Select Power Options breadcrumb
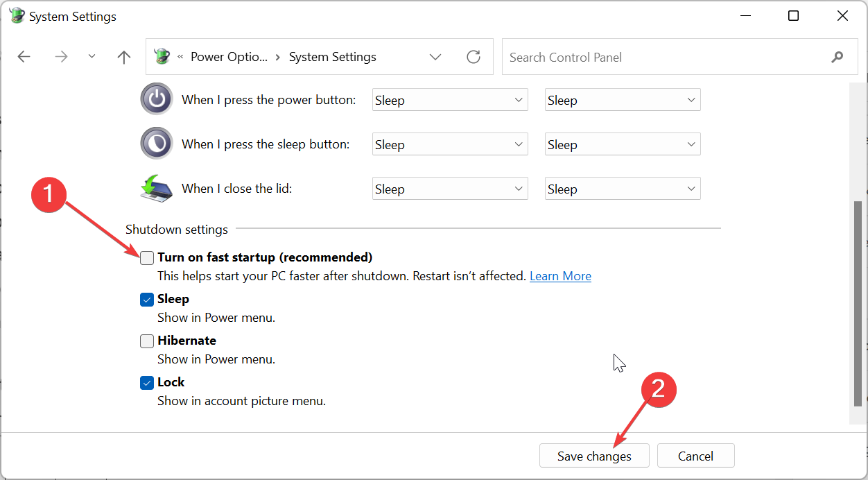Viewport: 868px width, 480px height. coord(229,57)
